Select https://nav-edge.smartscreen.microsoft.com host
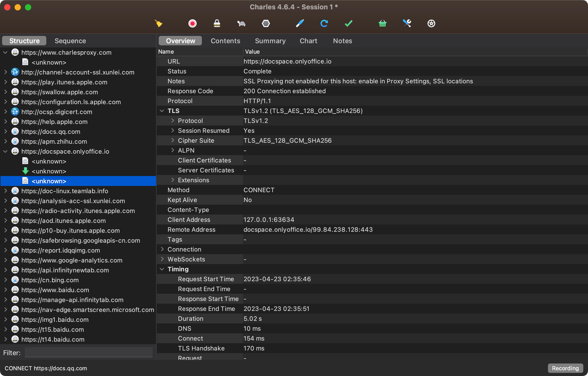This screenshot has height=376, width=588. coord(88,310)
